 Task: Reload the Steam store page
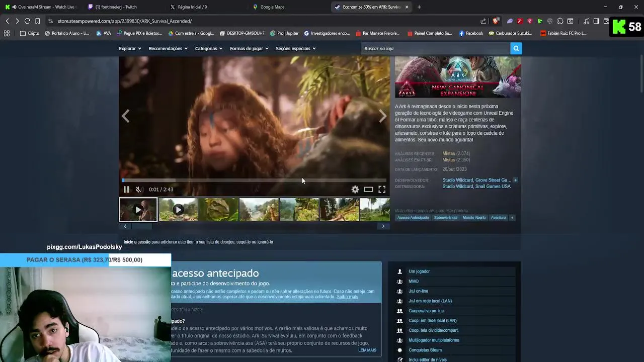pos(27,21)
